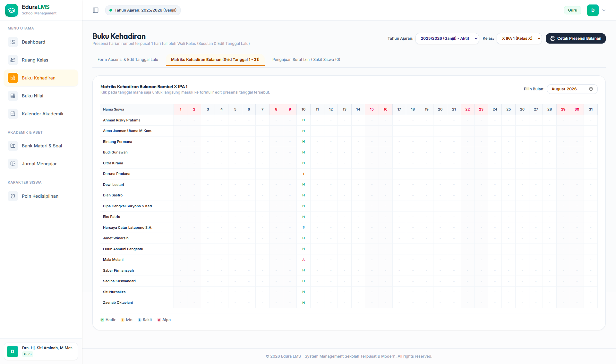Click Daruna Pradana's Izin mark on date 10

pos(304,174)
